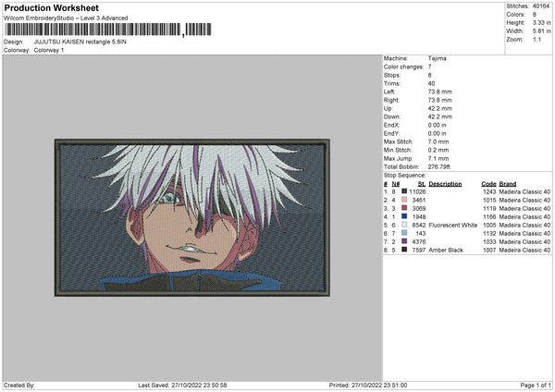Click the Description column header

pos(445,183)
